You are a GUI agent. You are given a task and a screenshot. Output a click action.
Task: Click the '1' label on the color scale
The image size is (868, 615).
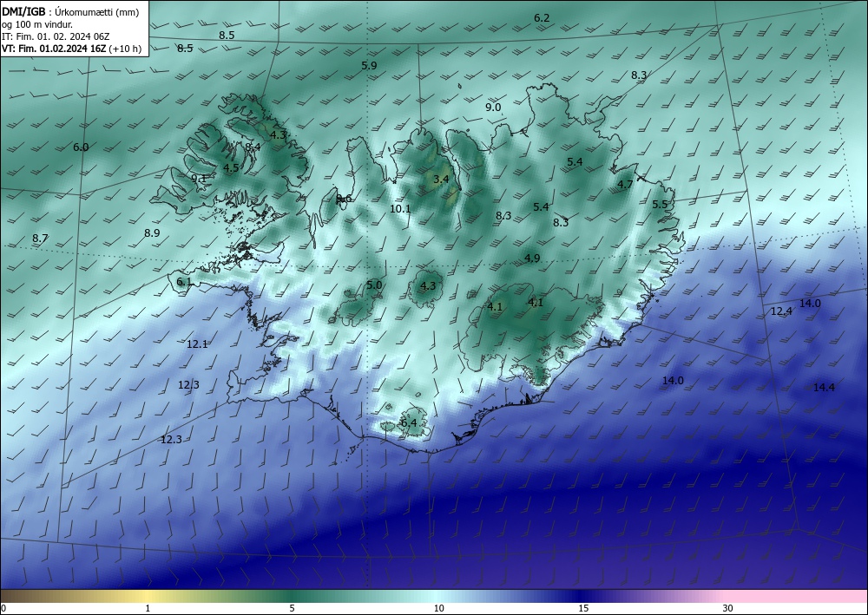pos(148,608)
